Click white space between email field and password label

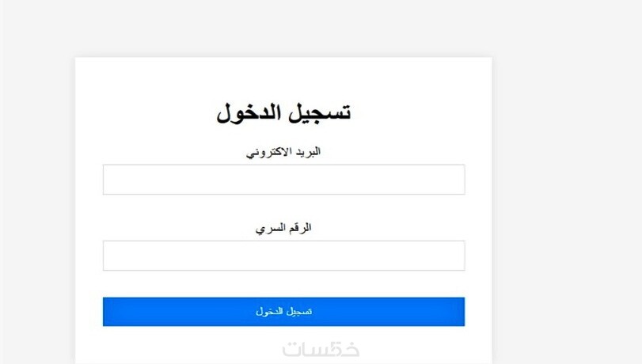coord(283,207)
